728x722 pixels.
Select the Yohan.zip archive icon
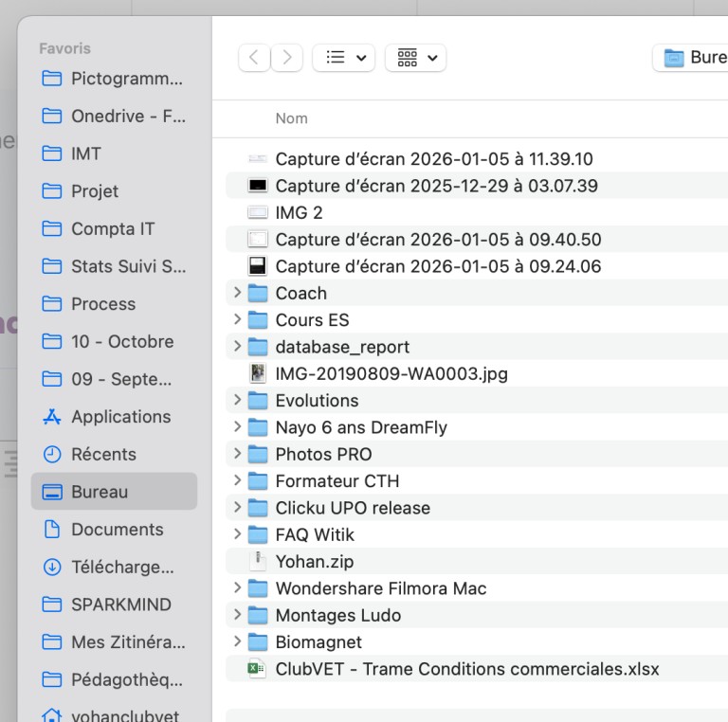258,561
